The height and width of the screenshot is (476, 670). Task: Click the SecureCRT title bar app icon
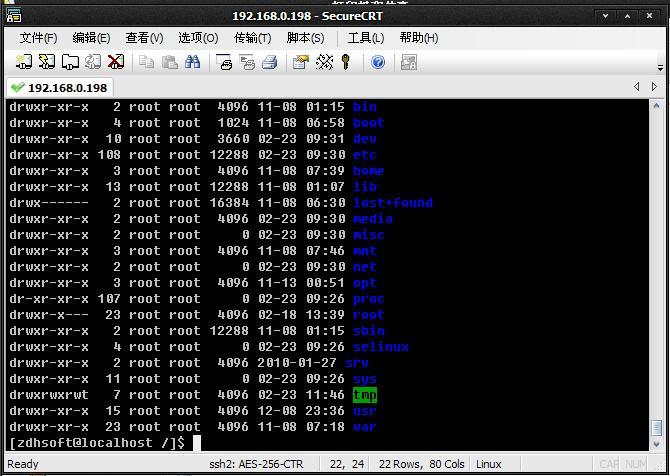pos(14,16)
